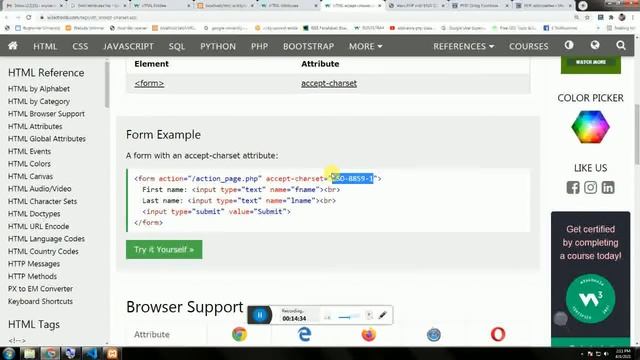Open W3Schools LinkedIn page icon
Image resolution: width=640 pixels, height=360 pixels.
(x=608, y=187)
